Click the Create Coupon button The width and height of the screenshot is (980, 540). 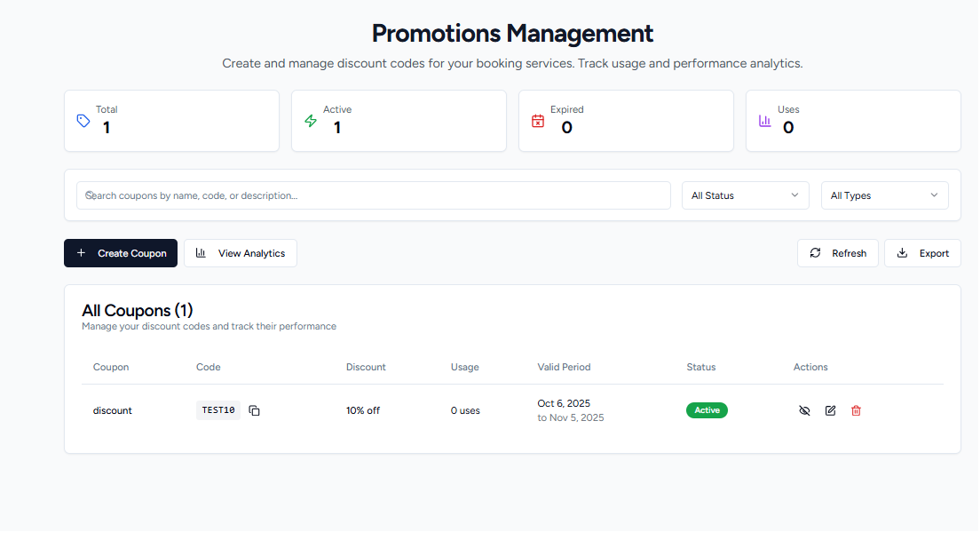click(121, 253)
